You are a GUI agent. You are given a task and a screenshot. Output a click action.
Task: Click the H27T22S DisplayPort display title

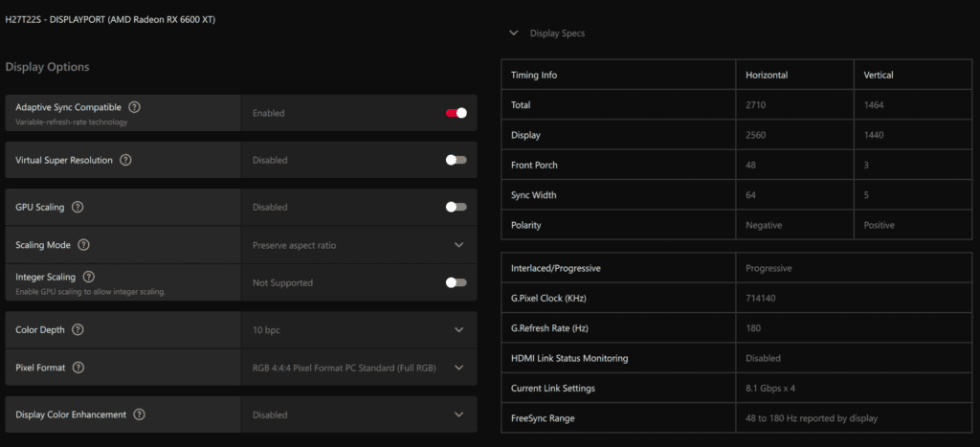point(110,19)
